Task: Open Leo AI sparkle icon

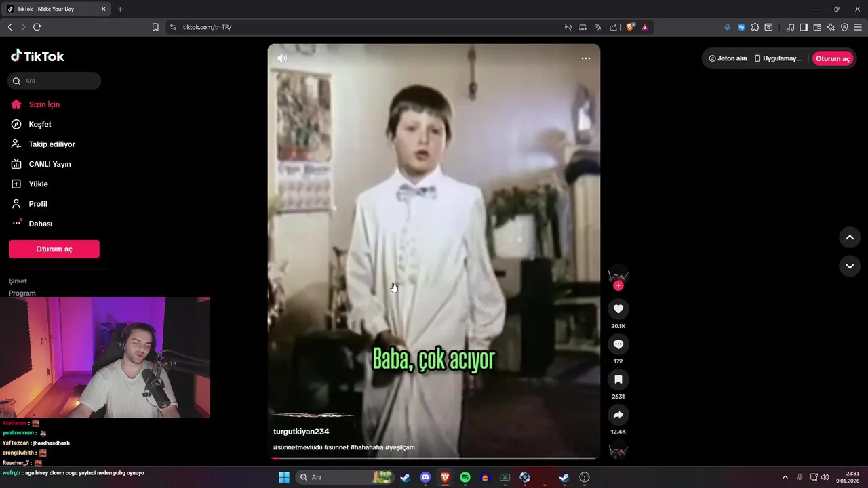Action: coord(831,27)
